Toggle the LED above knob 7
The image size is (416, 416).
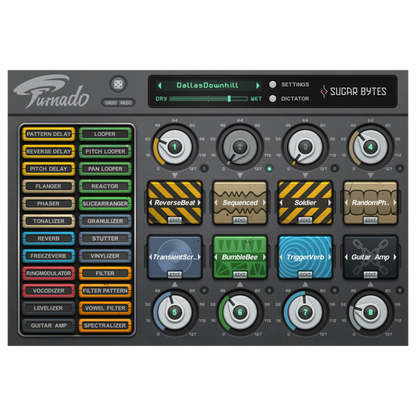click(x=335, y=290)
